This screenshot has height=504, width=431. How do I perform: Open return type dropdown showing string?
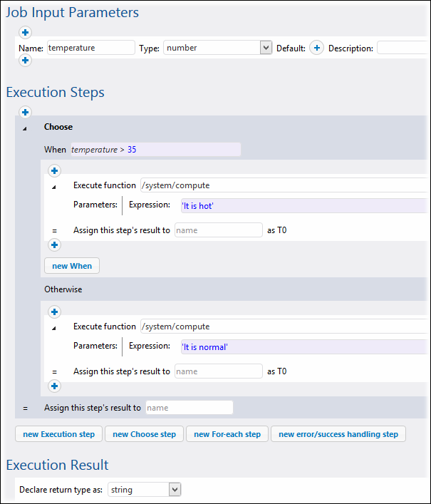click(x=144, y=490)
